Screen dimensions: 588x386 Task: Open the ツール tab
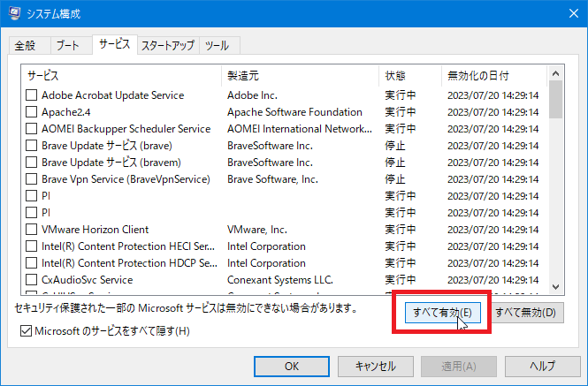tap(218, 45)
